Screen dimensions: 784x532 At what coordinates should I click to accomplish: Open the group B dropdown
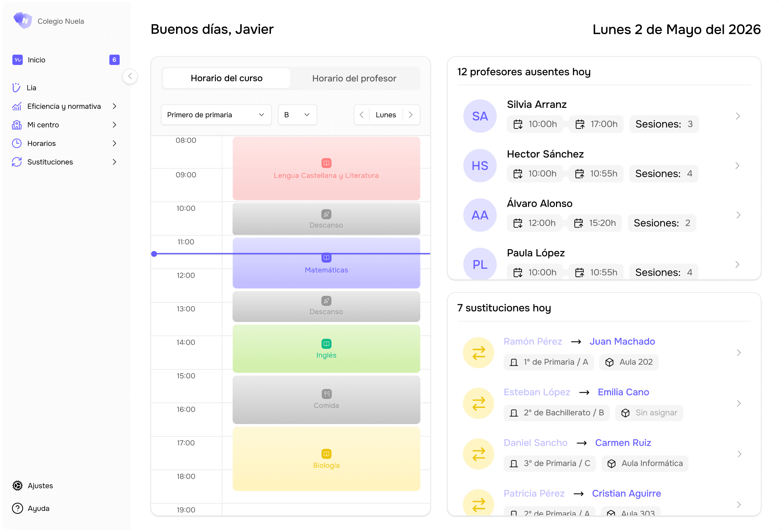(297, 115)
